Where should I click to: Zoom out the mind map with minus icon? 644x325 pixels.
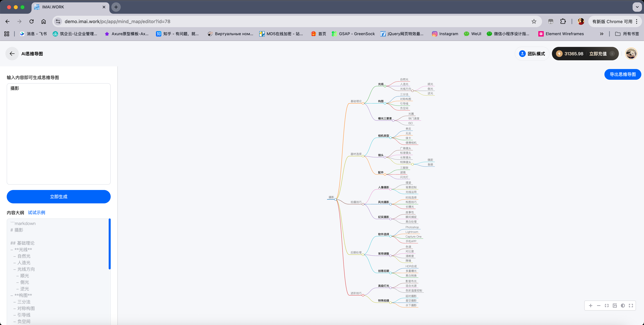[x=599, y=306]
